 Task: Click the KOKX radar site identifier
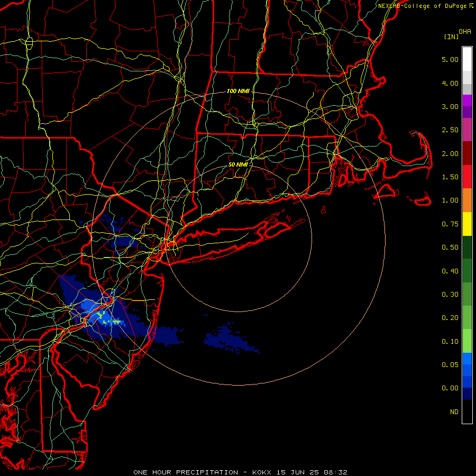click(262, 472)
